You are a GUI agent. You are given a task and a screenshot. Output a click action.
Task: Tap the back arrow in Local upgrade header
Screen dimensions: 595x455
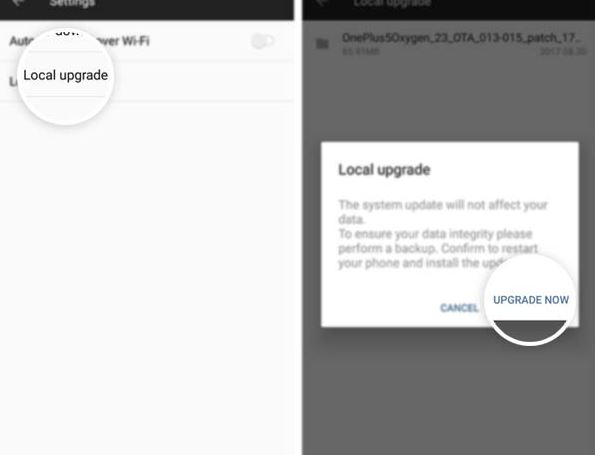321,3
